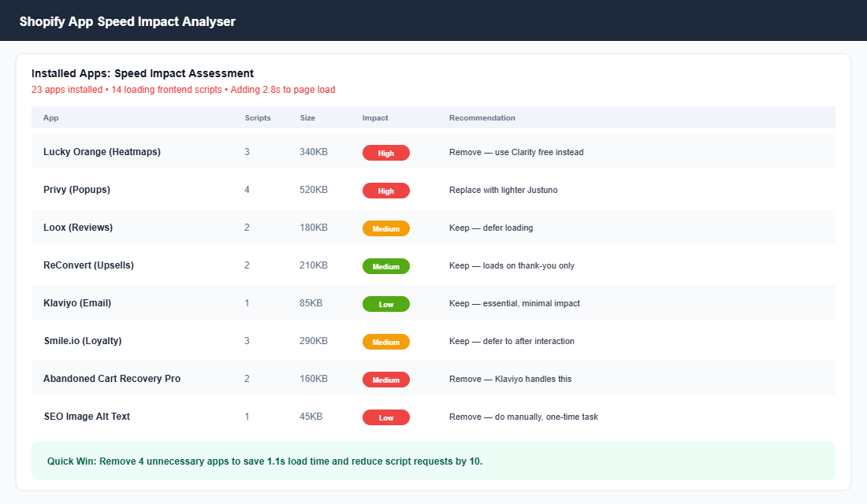Click the red '23 apps installed' summary text
The height and width of the screenshot is (504, 867).
tap(183, 90)
